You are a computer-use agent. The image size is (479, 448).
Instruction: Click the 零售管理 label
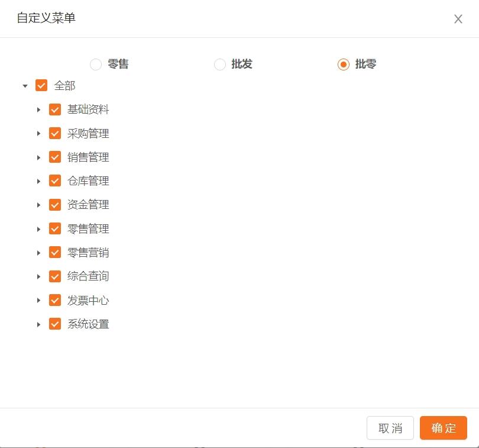click(88, 228)
